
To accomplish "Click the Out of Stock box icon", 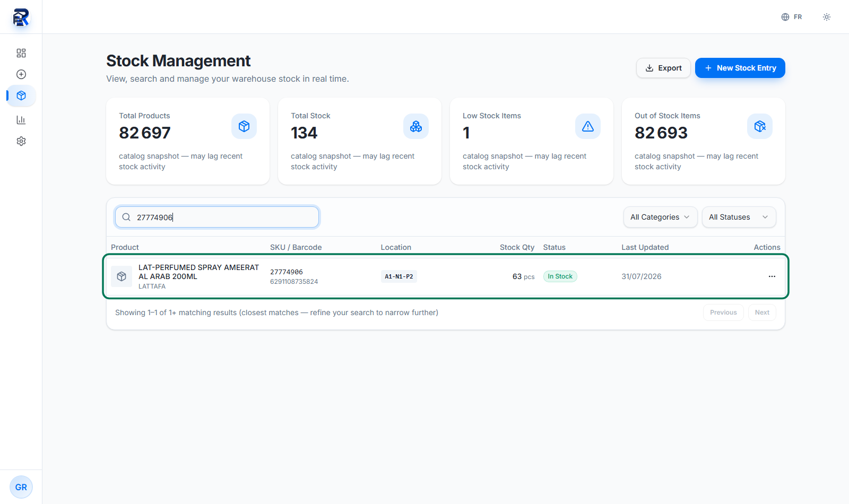I will (760, 126).
